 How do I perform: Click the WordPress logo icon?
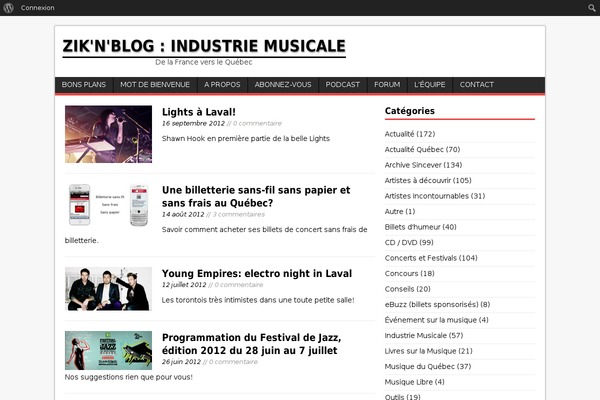point(8,8)
